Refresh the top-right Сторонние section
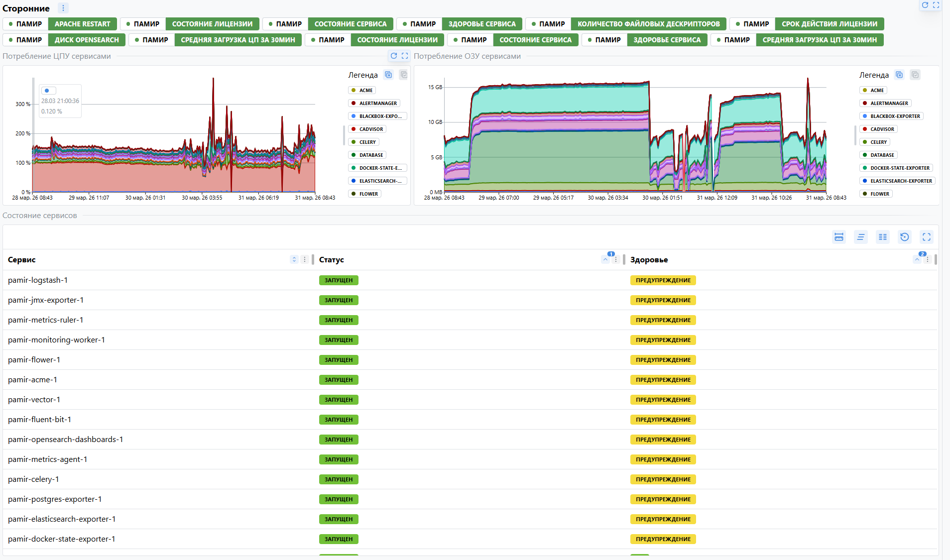Screen dimensions: 950x560 pyautogui.click(x=925, y=5)
